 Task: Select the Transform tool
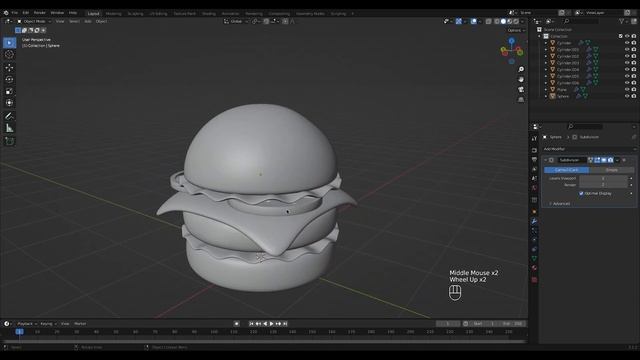pos(9,103)
